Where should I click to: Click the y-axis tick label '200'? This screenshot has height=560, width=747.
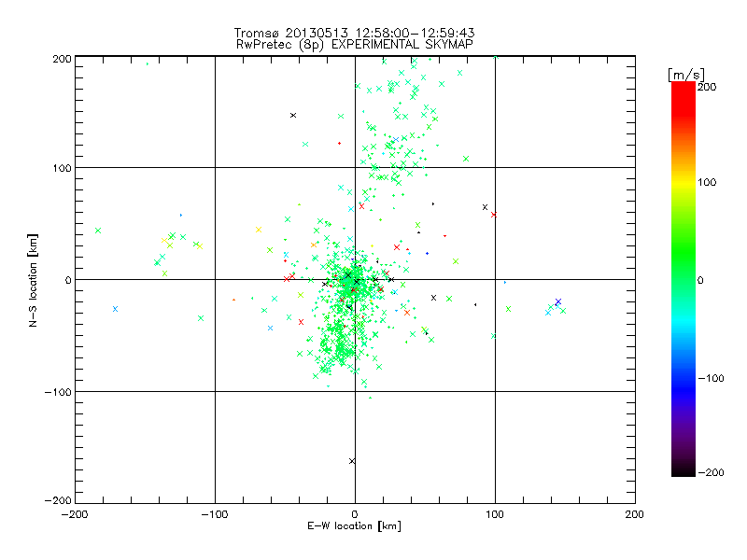pyautogui.click(x=62, y=59)
